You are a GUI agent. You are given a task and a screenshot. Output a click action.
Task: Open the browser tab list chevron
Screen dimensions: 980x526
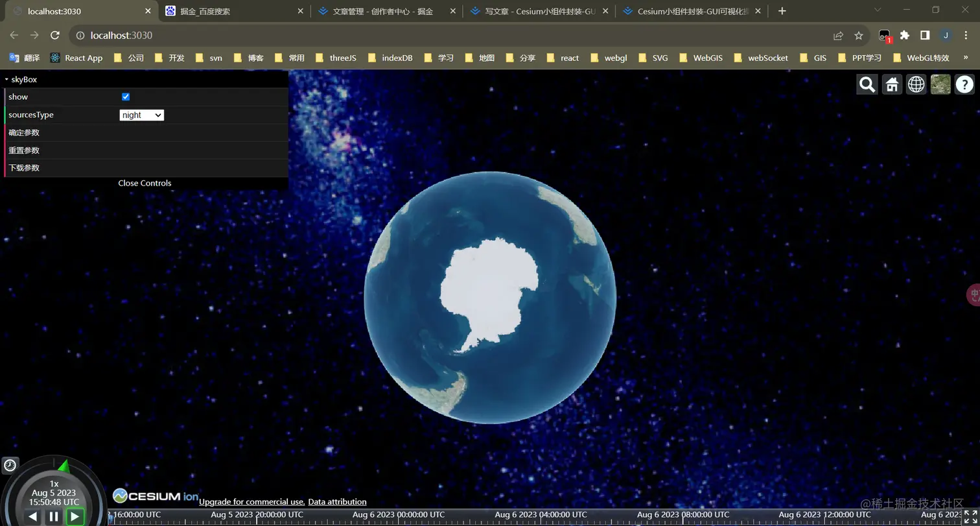point(876,10)
